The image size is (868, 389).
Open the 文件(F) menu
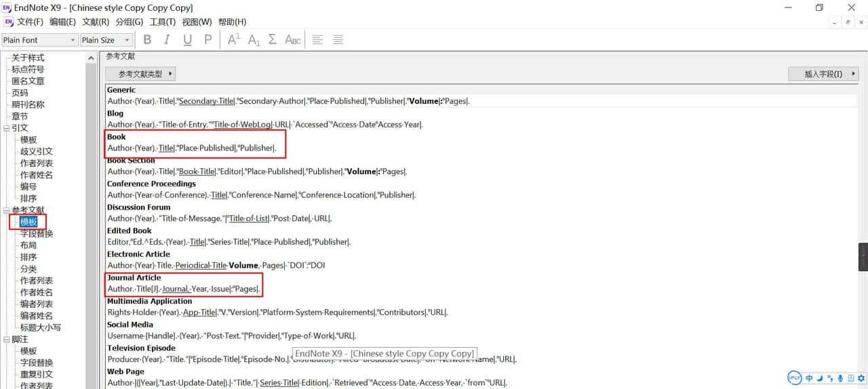[x=30, y=22]
